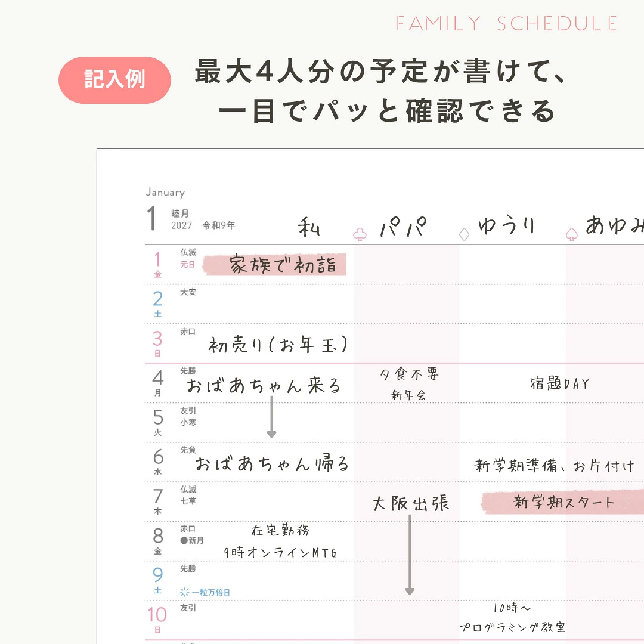Screen dimensions: 644x644
Task: Click the headline 最大4人分の予定が書けて
Action: pos(380,71)
